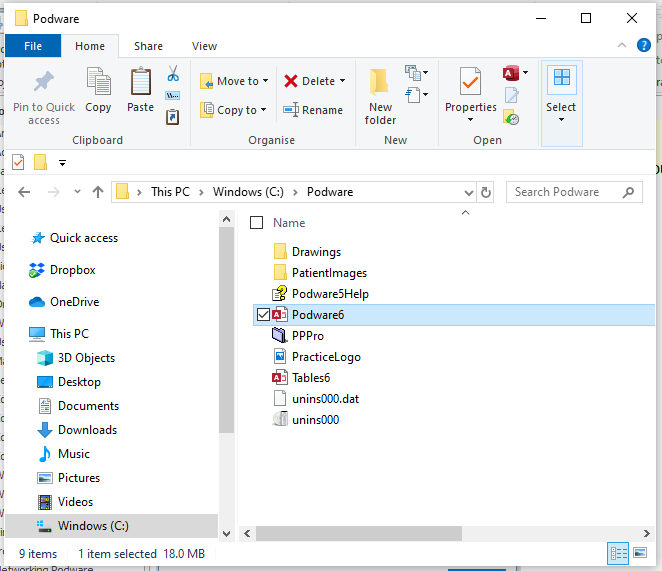The height and width of the screenshot is (571, 662).
Task: Go up one folder level
Action: (98, 192)
